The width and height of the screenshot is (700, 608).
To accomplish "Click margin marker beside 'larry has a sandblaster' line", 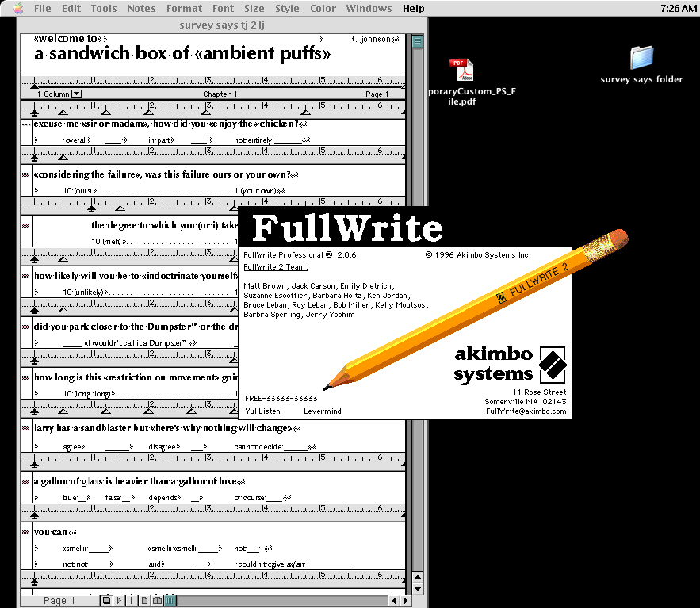I will pyautogui.click(x=26, y=428).
